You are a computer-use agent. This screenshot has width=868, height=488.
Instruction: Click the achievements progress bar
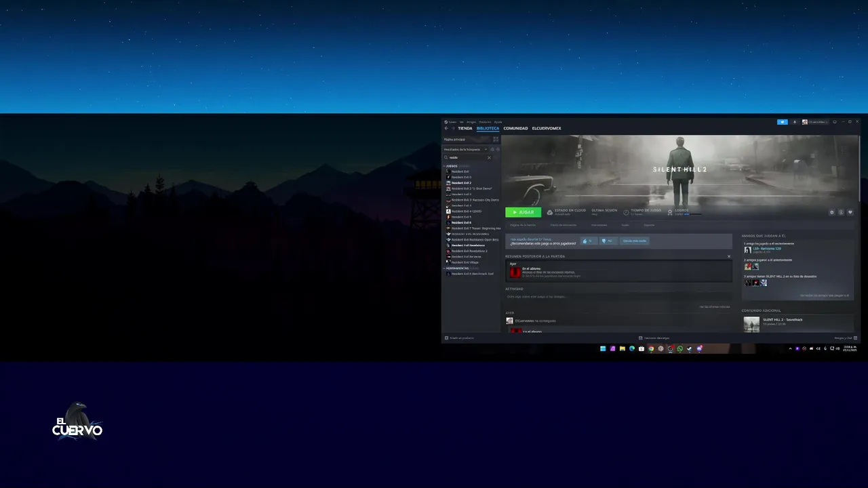[693, 214]
